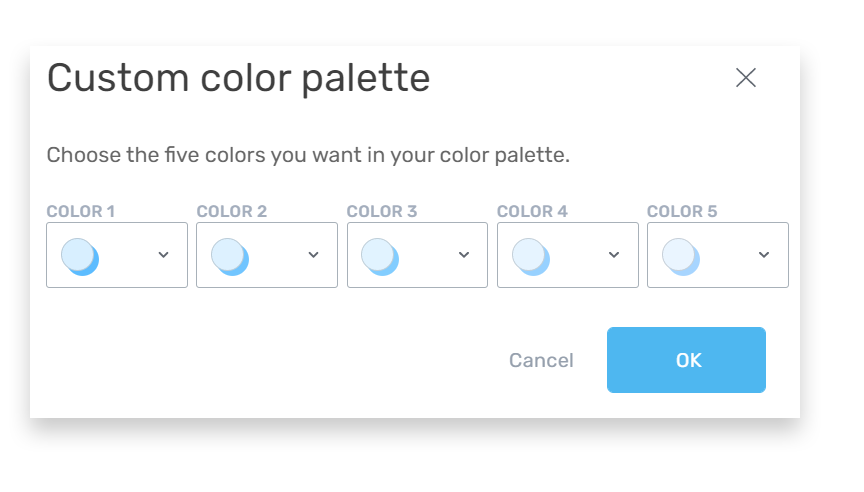This screenshot has width=864, height=492.
Task: Click the Color 5 swatch circles icon
Action: point(681,256)
